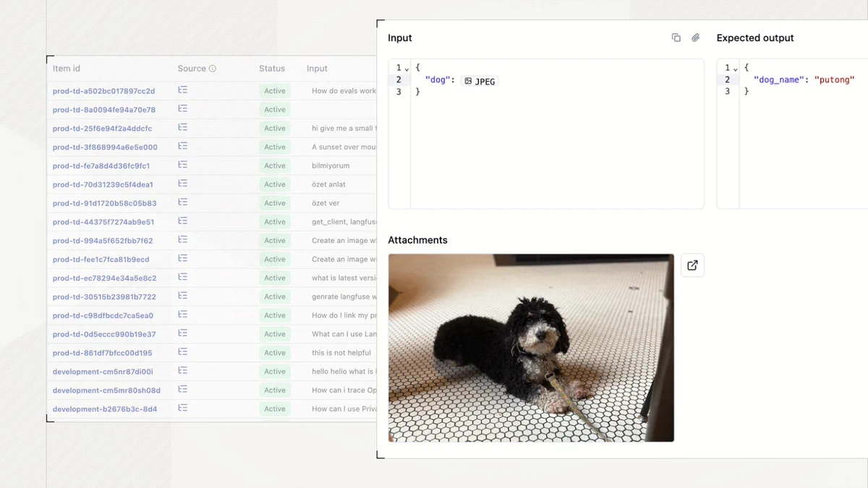868x488 pixels.
Task: Click the 'bilmiyorum' input cell
Action: coord(331,166)
